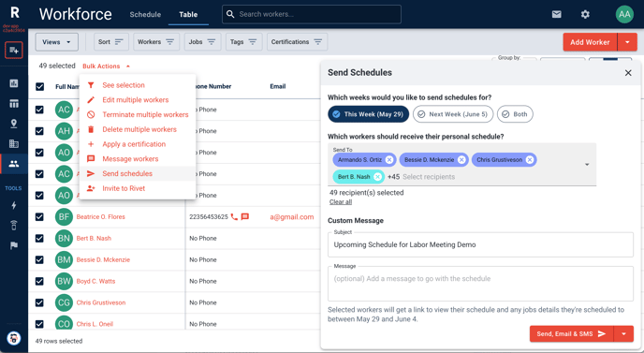
Task: Select This Week (May 29) option
Action: tap(369, 114)
